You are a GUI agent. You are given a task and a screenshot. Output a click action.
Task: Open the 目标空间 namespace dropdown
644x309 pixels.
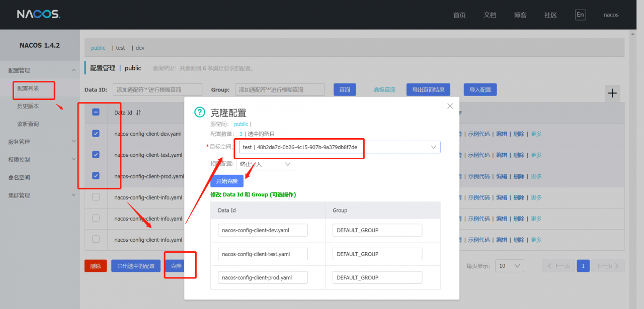pos(340,147)
